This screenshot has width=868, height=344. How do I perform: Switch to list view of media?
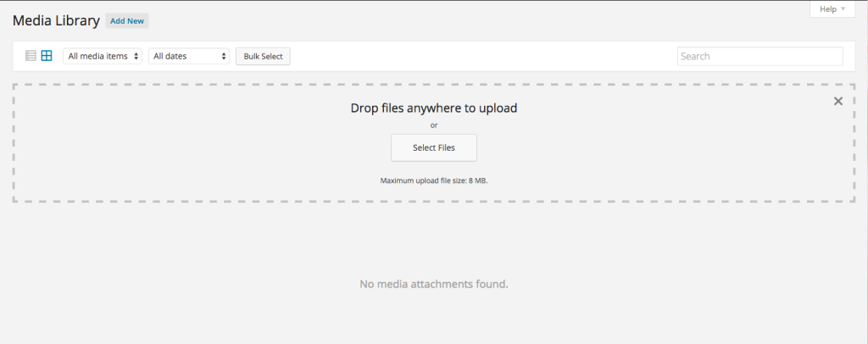pos(31,56)
